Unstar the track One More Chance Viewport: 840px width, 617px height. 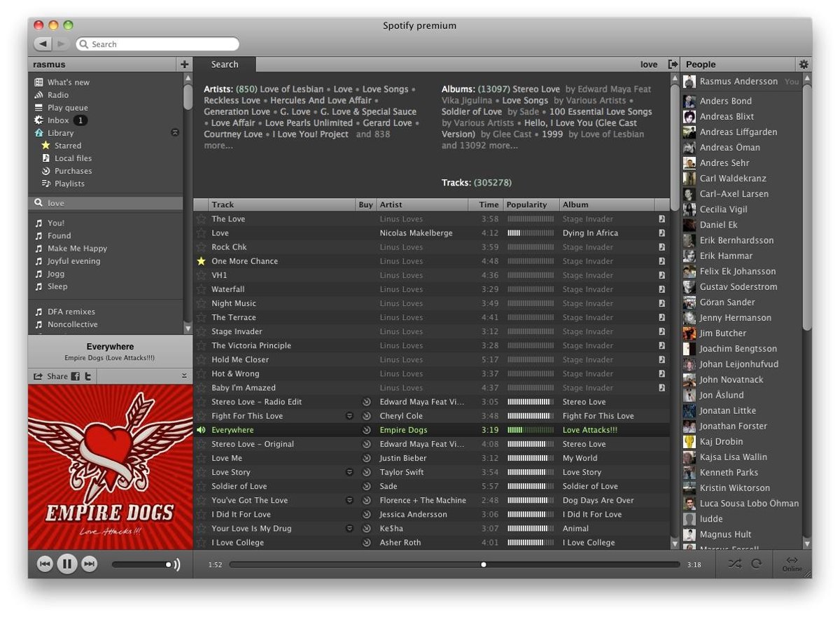(x=202, y=261)
